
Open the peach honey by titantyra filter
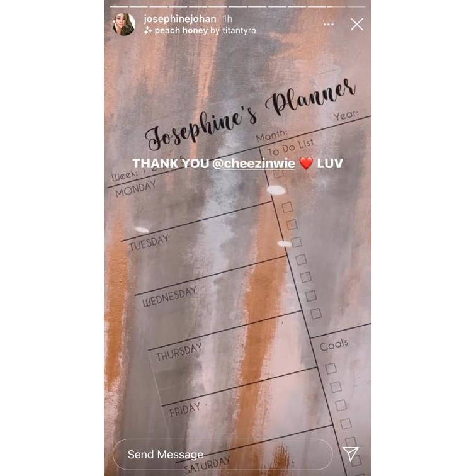205,31
